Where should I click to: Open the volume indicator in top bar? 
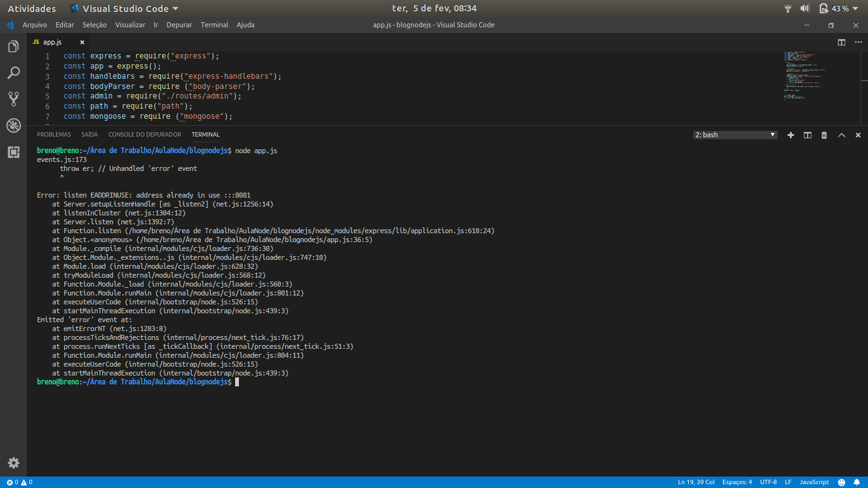point(804,8)
